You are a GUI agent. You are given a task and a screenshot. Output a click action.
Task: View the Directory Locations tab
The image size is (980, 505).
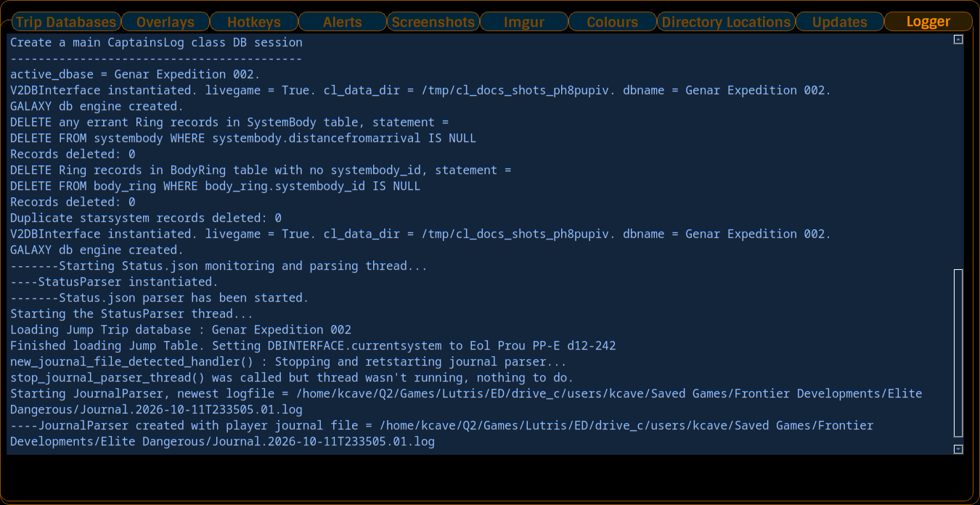726,22
